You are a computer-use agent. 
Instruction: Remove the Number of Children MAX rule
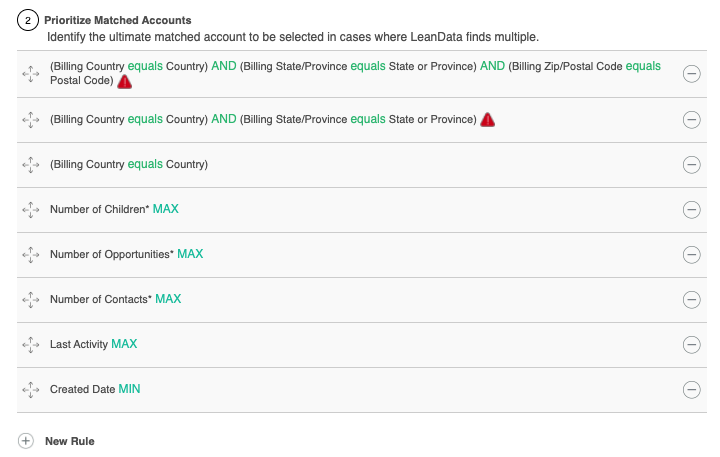[690, 209]
